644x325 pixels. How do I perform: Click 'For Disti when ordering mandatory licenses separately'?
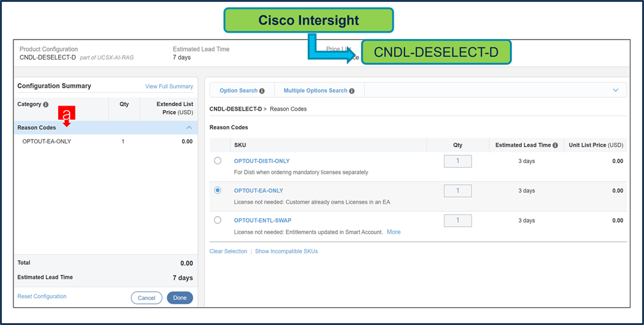301,172
